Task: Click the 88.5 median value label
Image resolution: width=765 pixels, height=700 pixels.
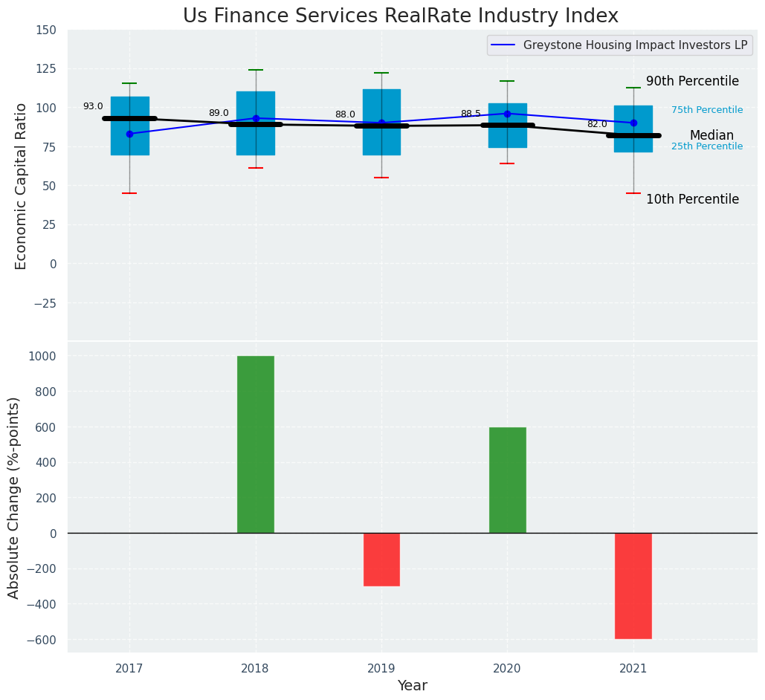Action: tap(471, 114)
